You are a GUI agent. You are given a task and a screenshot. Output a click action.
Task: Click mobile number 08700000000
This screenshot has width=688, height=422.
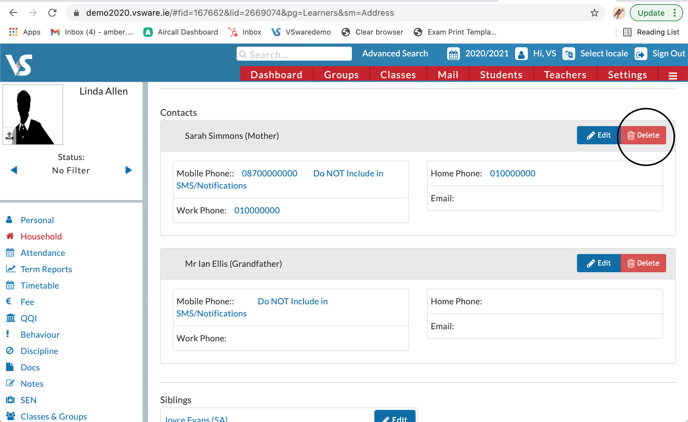[x=269, y=173]
